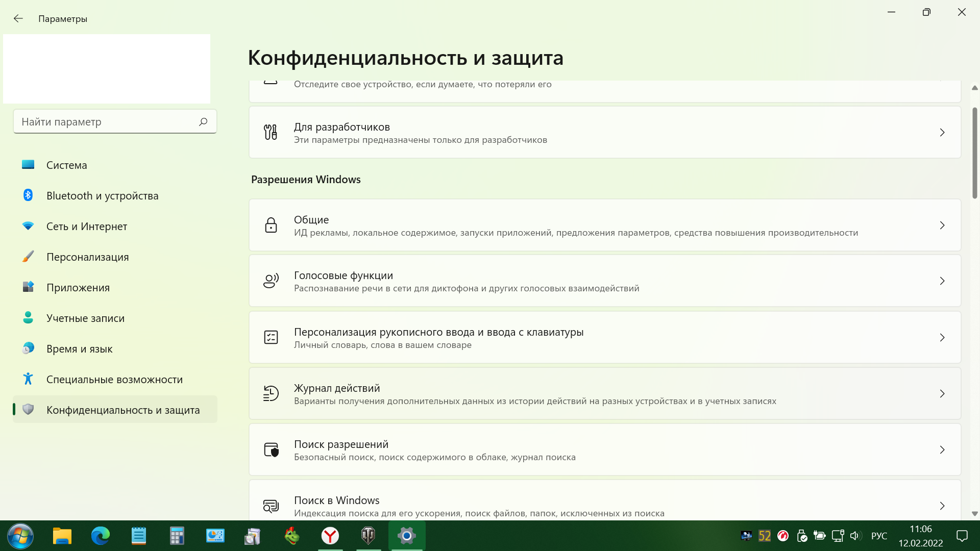
Task: Open the Для разработчиков chevron
Action: tap(942, 132)
